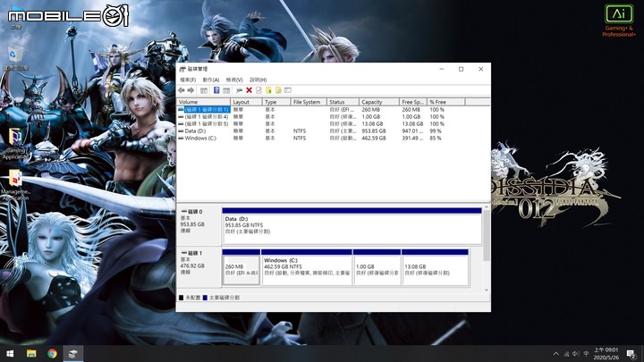644x362 pixels.
Task: Open Properties via checkmark sheet icon
Action: pos(258,90)
